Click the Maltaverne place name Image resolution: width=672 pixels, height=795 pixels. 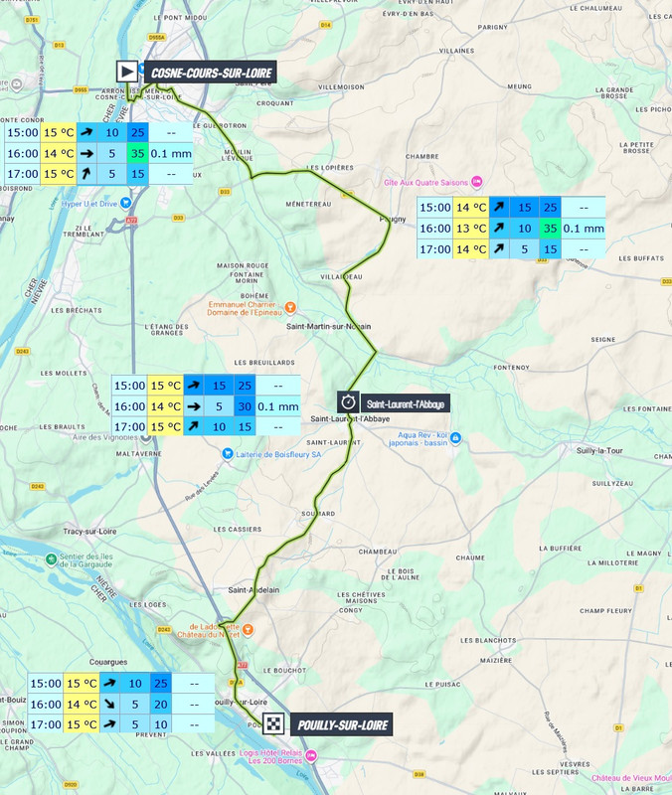click(x=139, y=453)
